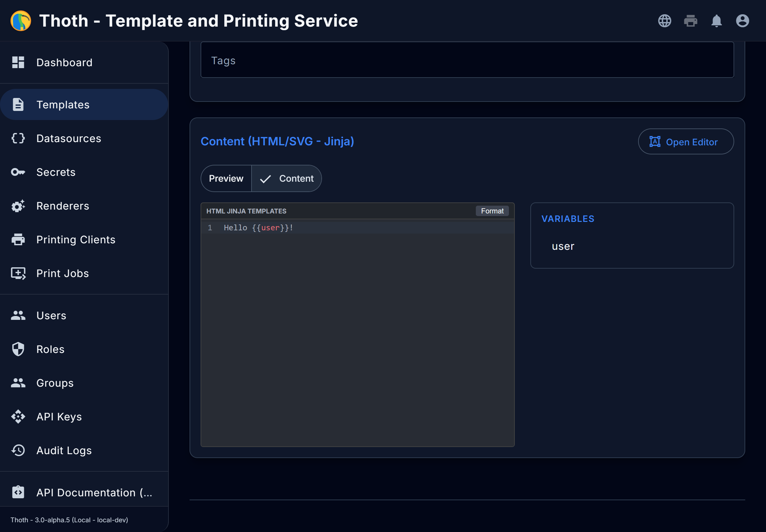Click the HTML JINJA TEMPLATES label
Viewport: 766px width, 532px height.
[246, 211]
